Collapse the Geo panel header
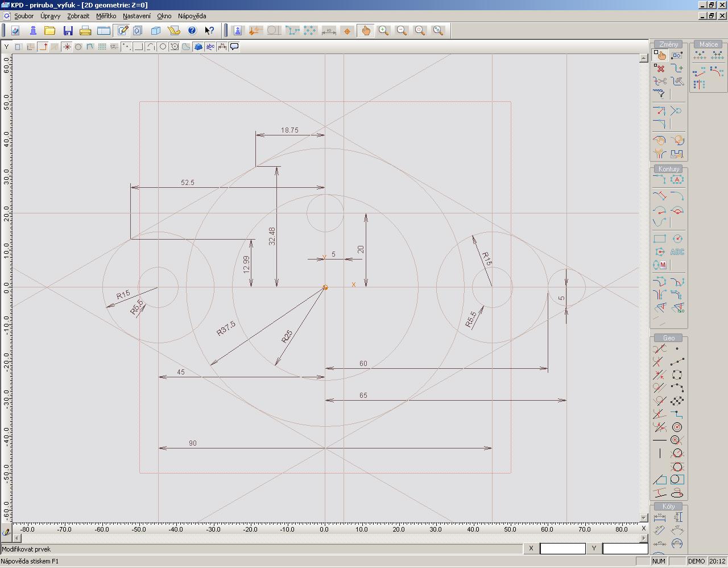The height and width of the screenshot is (568, 728). pos(668,338)
